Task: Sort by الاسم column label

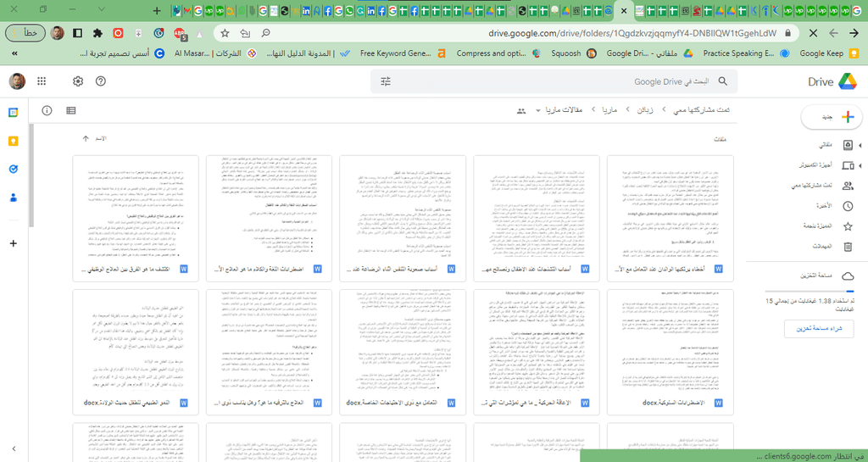Action: pos(102,139)
